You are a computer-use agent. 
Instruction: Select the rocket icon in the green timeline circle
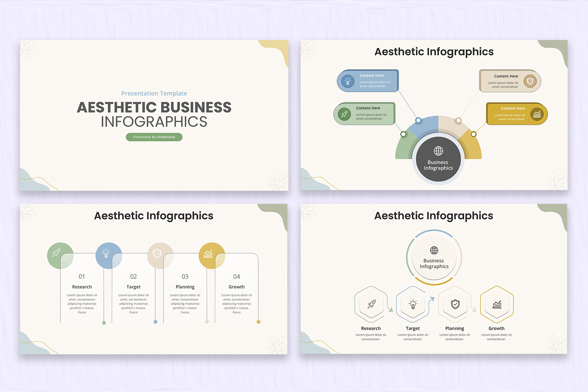click(x=56, y=252)
